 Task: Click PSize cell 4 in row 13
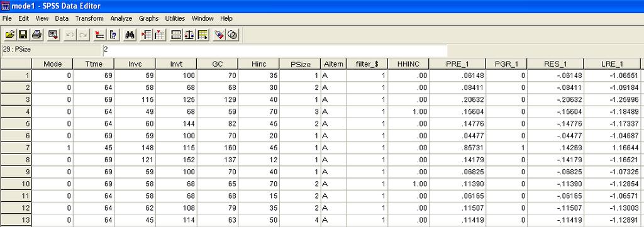300,220
